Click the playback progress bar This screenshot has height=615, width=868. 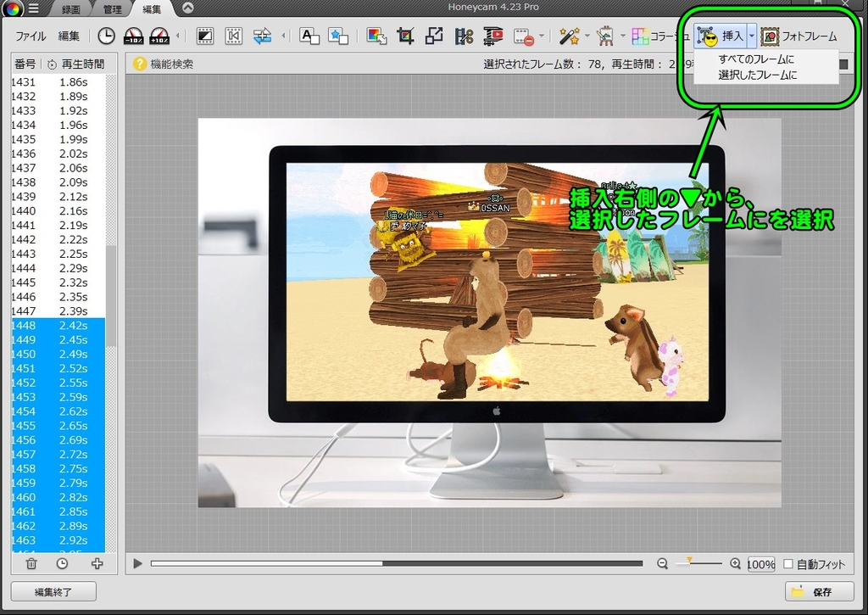tap(397, 564)
